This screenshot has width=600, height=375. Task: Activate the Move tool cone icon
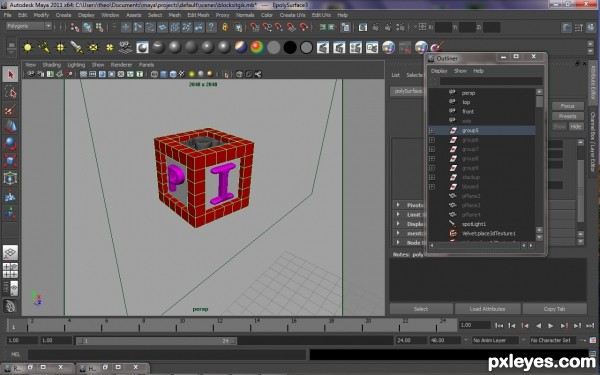click(x=10, y=126)
